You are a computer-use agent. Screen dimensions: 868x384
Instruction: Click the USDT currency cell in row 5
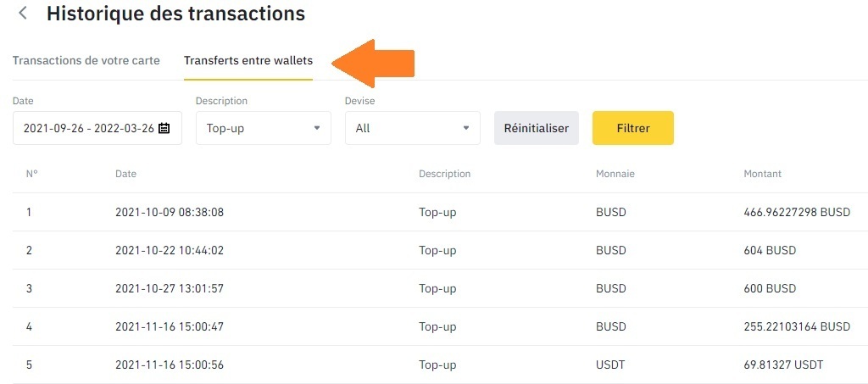(x=610, y=365)
